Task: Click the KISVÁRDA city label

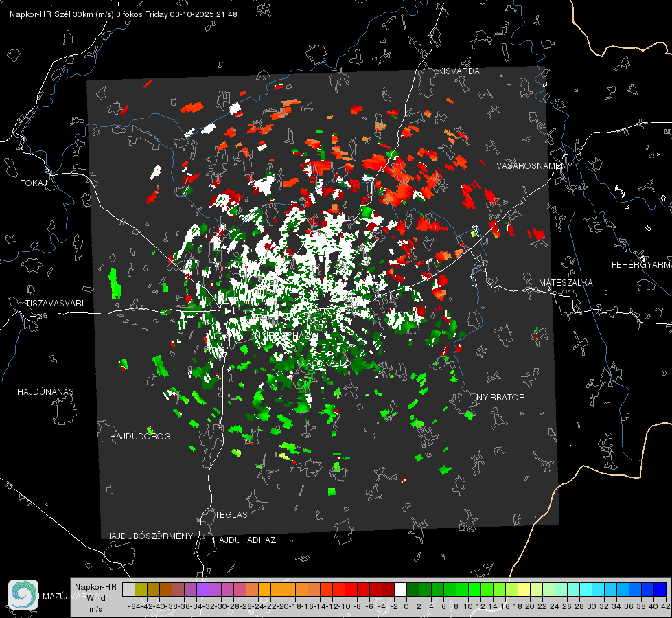Action: [459, 71]
